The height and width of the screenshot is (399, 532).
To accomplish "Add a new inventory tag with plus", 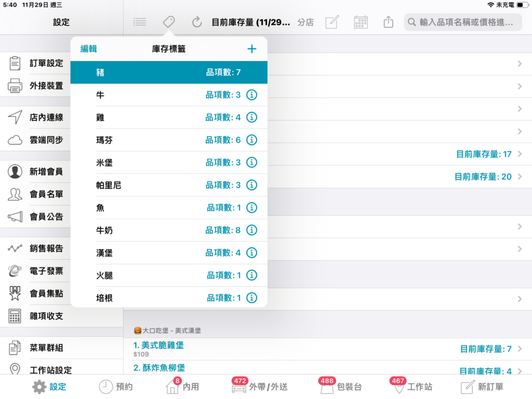I will 252,49.
